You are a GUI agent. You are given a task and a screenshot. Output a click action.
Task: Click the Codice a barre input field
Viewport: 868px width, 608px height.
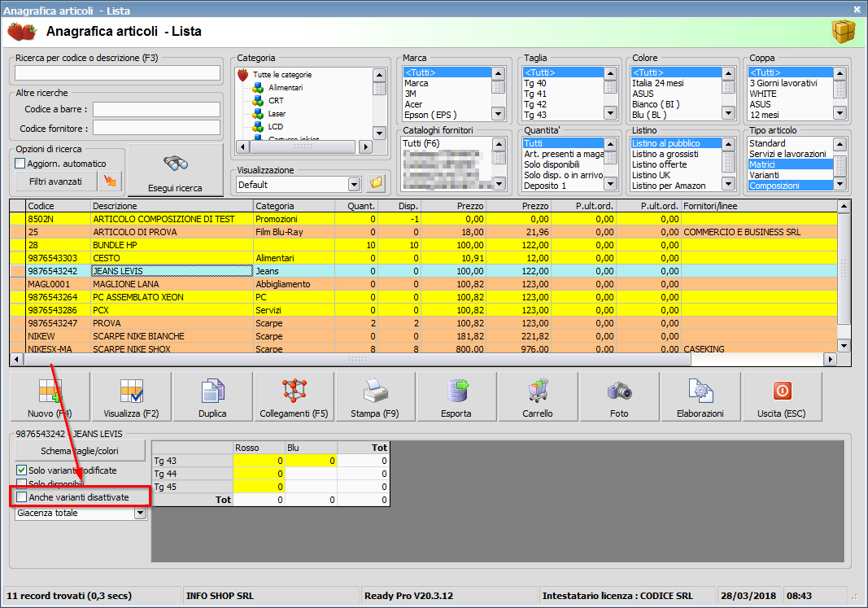pyautogui.click(x=156, y=109)
